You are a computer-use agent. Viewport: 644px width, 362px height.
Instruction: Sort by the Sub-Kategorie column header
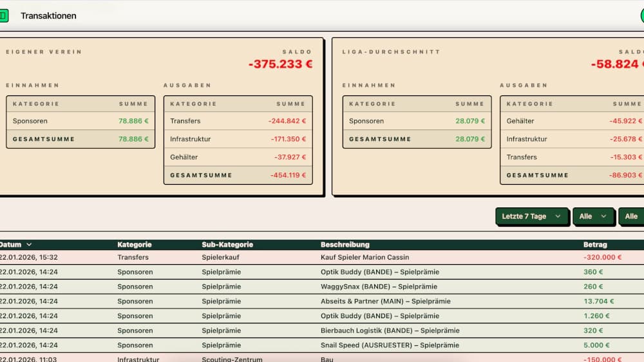[227, 245]
